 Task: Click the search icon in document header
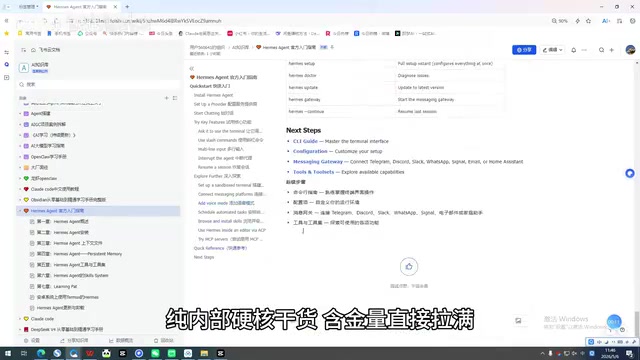pos(601,50)
